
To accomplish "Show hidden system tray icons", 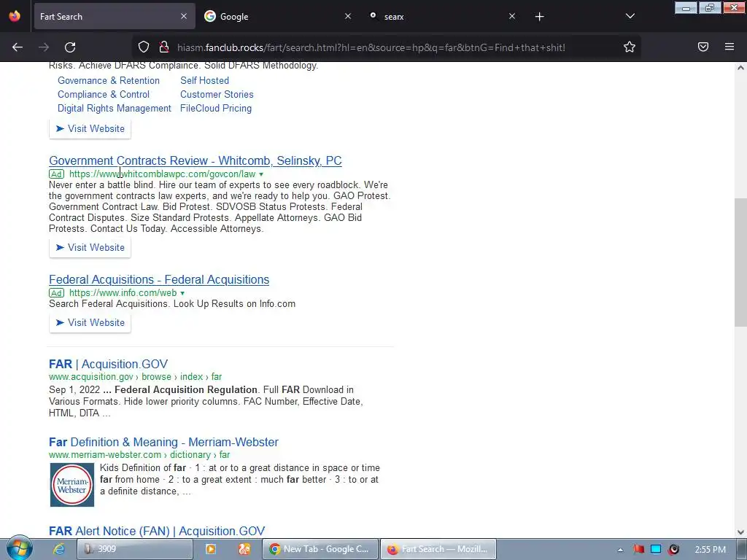I will tap(620, 550).
